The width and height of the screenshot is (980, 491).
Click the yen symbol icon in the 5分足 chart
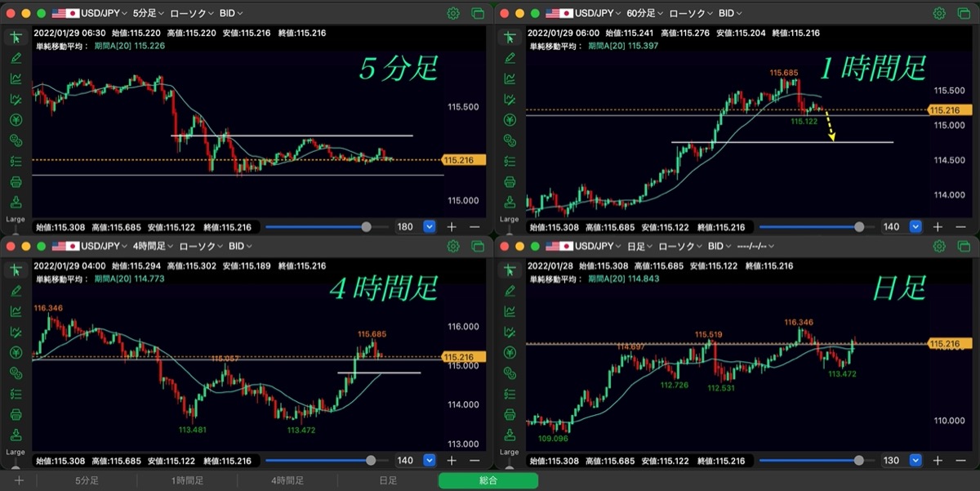[16, 120]
